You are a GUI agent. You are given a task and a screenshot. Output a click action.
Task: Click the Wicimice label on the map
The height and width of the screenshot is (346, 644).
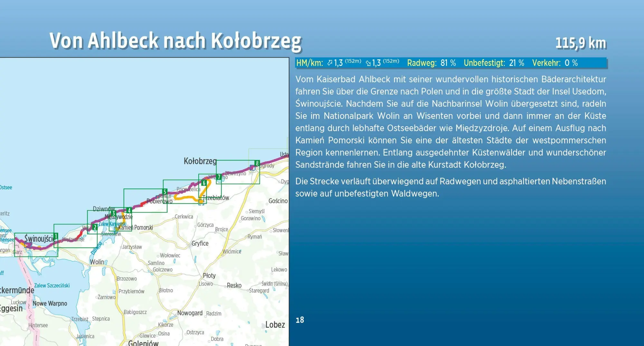[x=232, y=251]
